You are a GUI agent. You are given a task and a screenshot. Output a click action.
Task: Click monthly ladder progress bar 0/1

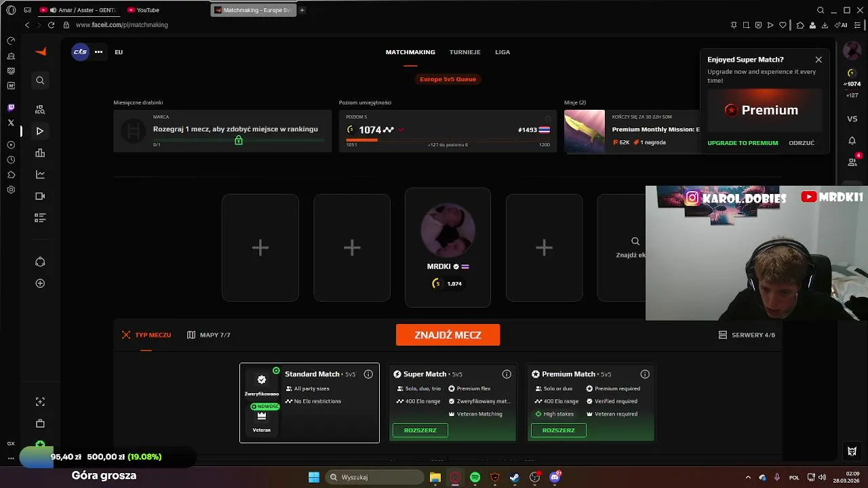[238, 140]
